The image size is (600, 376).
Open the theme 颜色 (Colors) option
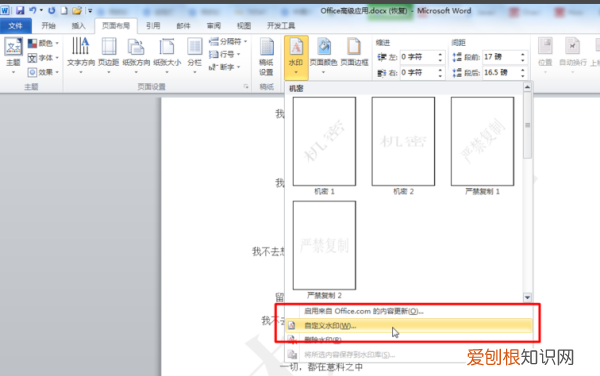point(43,43)
